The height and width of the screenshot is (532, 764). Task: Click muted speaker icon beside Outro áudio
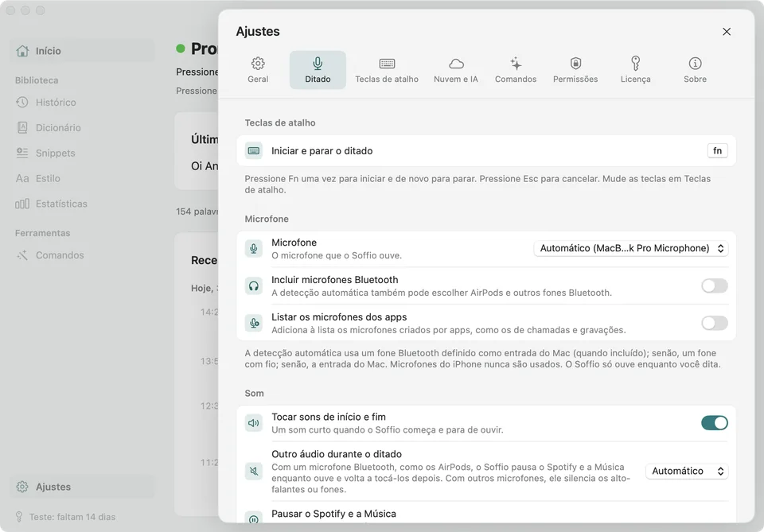[254, 471]
